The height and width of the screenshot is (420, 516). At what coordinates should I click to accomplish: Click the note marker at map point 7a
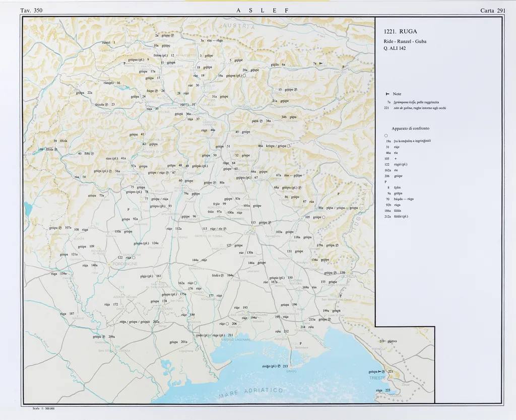click(320, 63)
